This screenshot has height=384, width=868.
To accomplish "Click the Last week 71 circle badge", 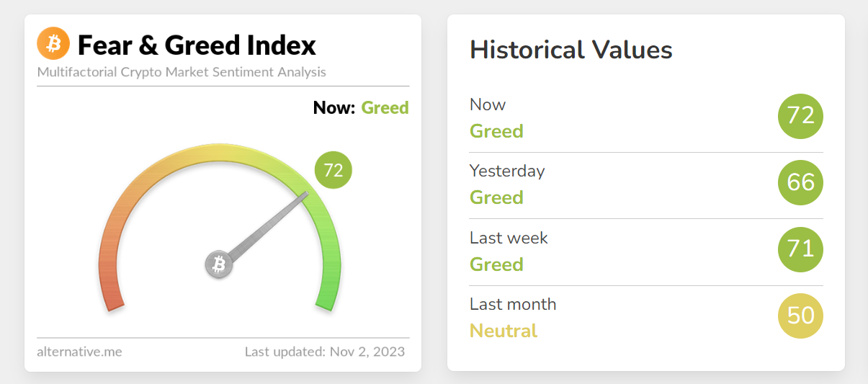I will (800, 249).
